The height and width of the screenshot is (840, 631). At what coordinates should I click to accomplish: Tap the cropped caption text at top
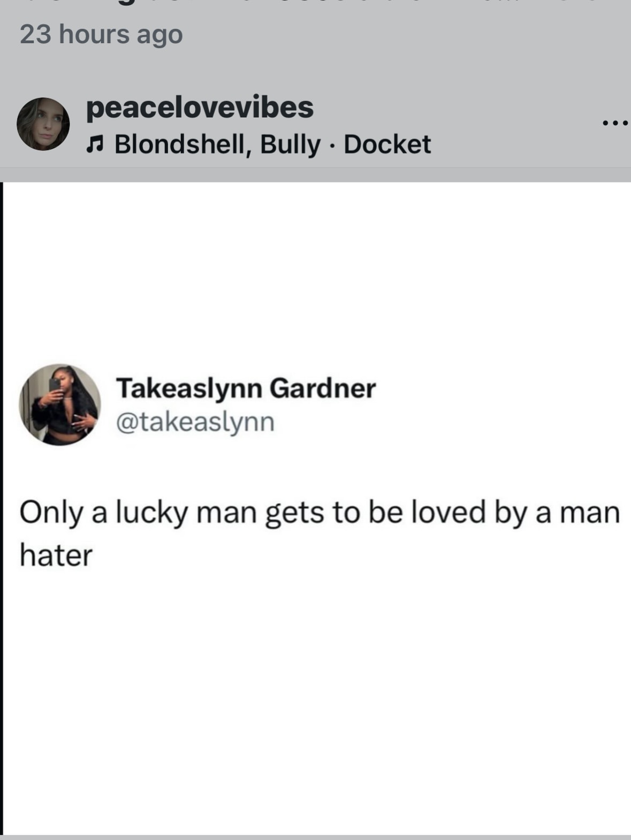tap(315, 4)
